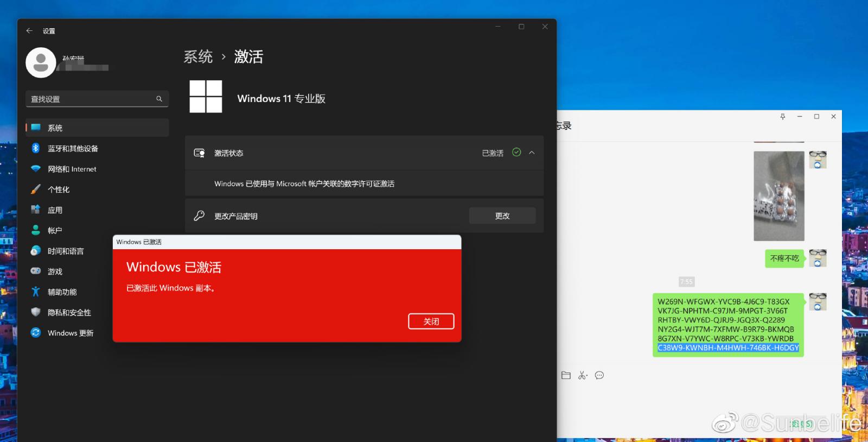Maximize the chat window
868x442 pixels.
[816, 116]
